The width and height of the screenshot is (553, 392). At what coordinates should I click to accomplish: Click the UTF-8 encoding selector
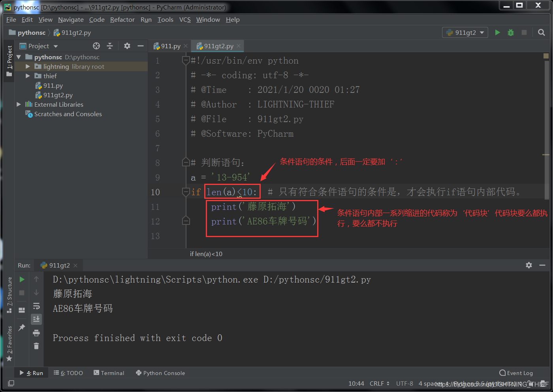(x=404, y=383)
